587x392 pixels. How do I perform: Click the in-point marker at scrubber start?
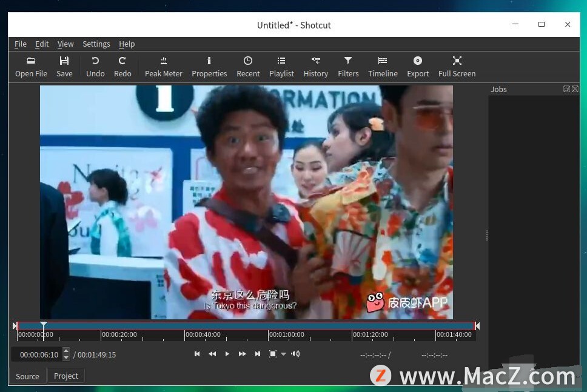(15, 326)
